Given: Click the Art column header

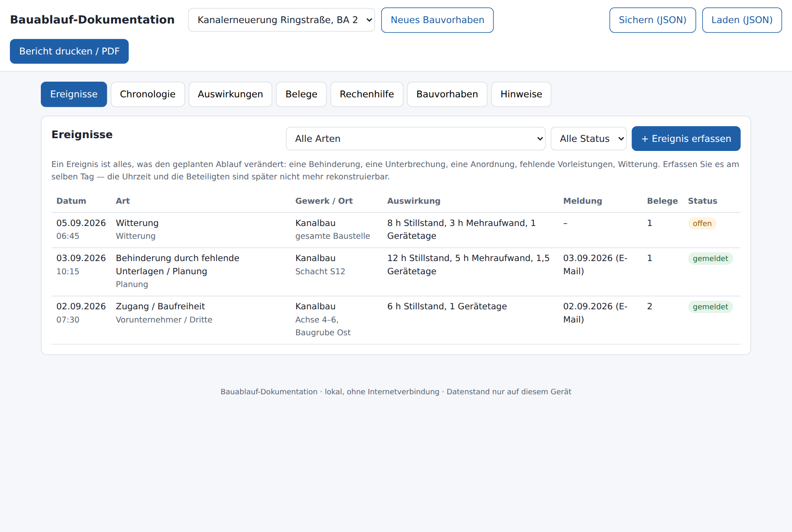Looking at the screenshot, I should (123, 201).
